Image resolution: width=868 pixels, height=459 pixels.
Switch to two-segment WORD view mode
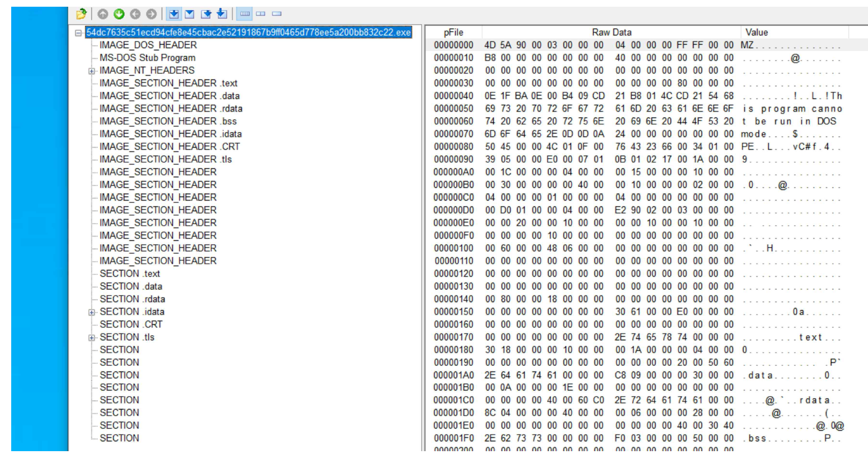tap(261, 14)
